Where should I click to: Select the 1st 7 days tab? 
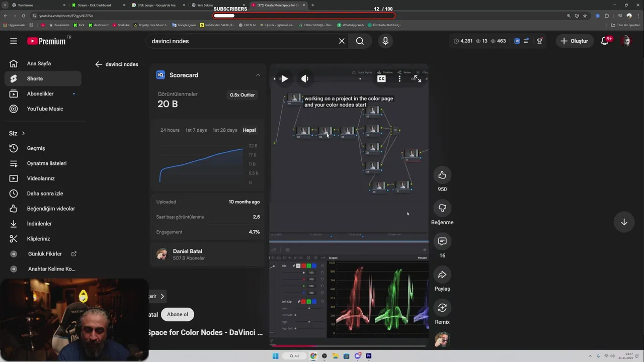tap(196, 130)
